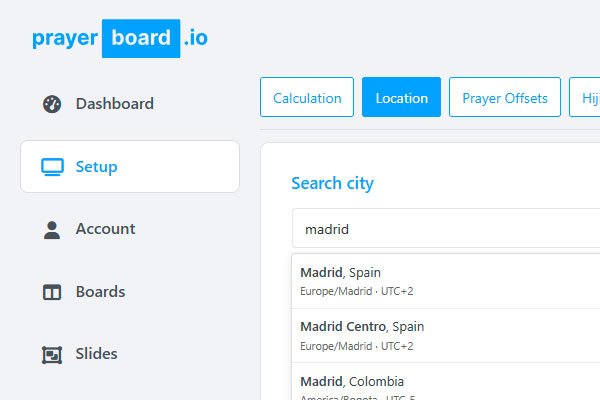Select the Setup sidebar item
This screenshot has height=400, width=600.
pyautogui.click(x=130, y=167)
